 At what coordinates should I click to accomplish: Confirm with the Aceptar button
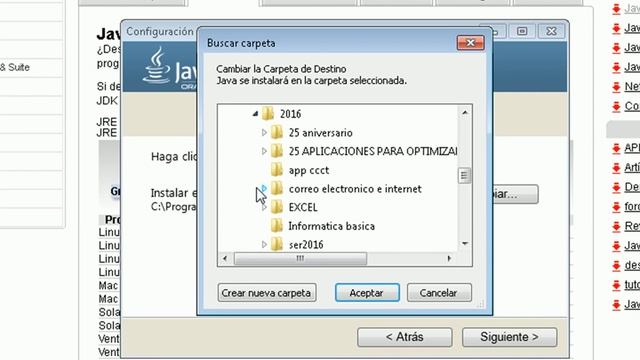[367, 293]
